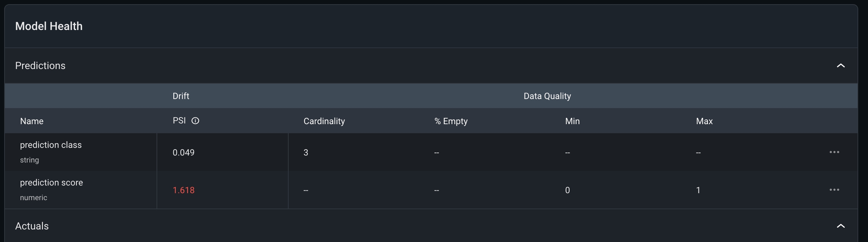Select the prediction score row name
The image size is (868, 242).
coord(52,183)
